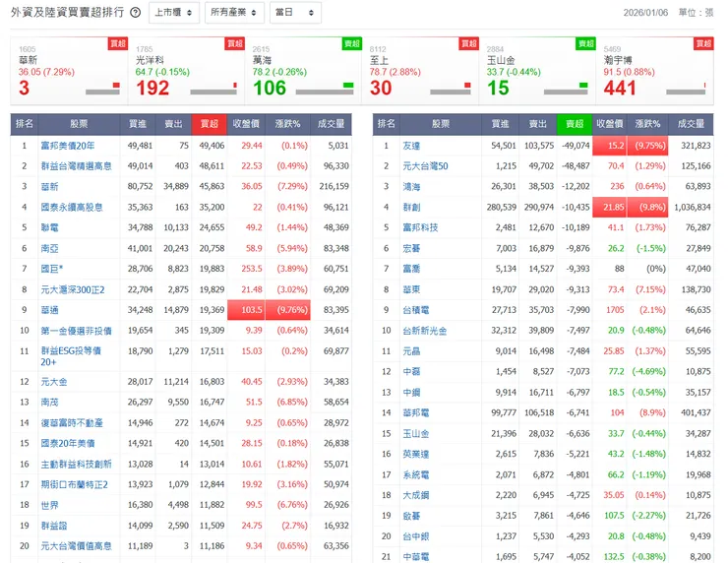728x563 pixels.
Task: Open stock link 國巨*
Action: [52, 269]
